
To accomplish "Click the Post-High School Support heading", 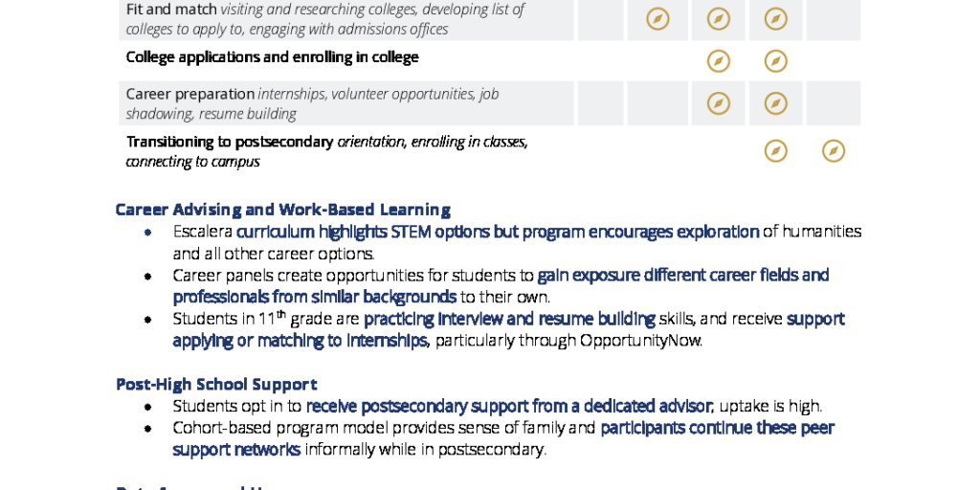I will 216,384.
